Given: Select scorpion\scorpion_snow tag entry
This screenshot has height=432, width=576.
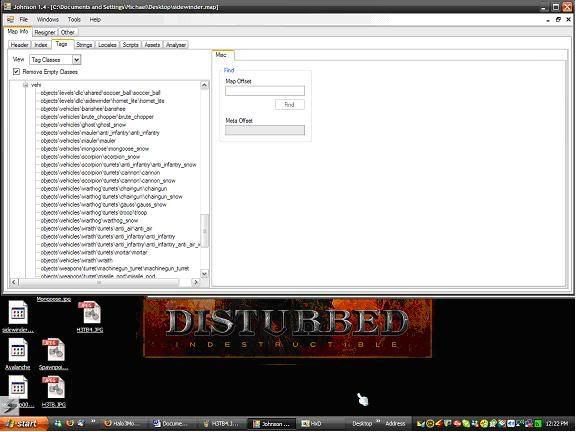Looking at the screenshot, I should pos(90,157).
